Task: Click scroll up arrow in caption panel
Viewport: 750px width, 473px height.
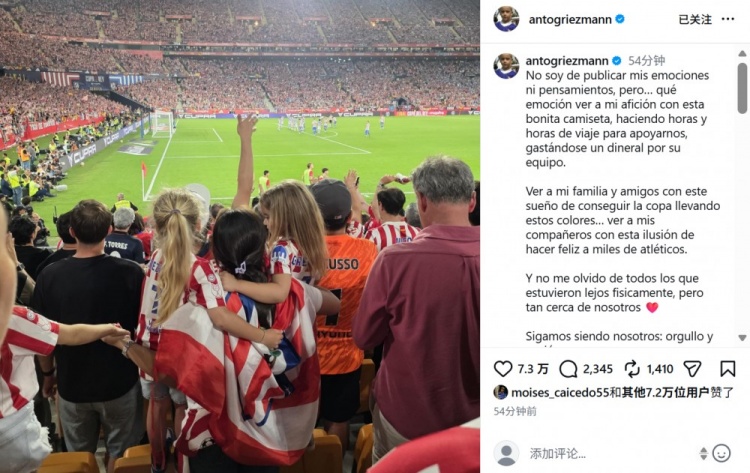Action: coord(742,54)
